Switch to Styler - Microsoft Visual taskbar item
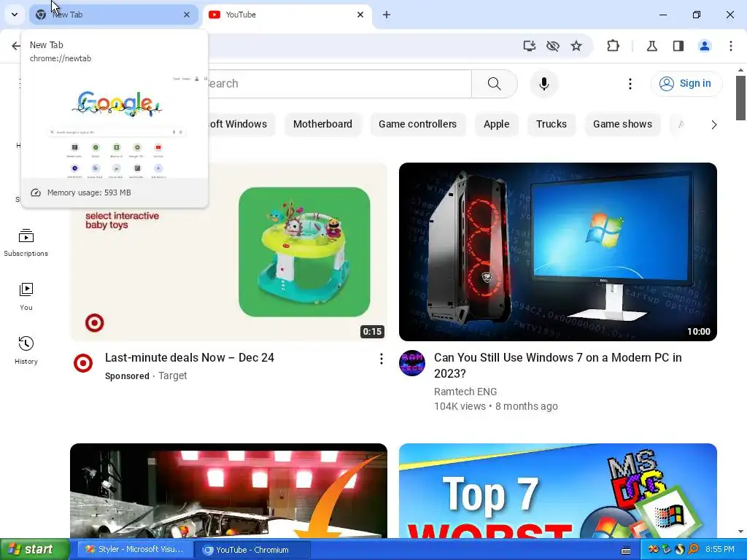This screenshot has height=560, width=747. pyautogui.click(x=135, y=550)
